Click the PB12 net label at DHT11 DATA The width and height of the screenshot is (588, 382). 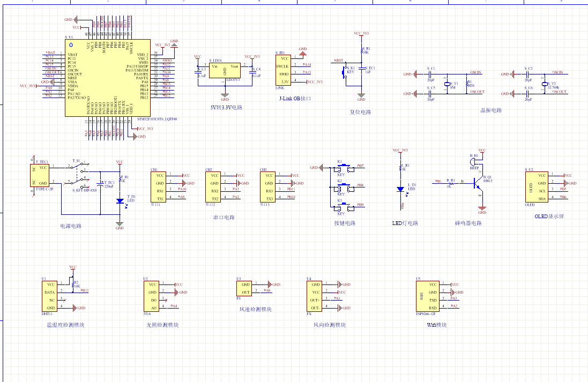coord(85,290)
